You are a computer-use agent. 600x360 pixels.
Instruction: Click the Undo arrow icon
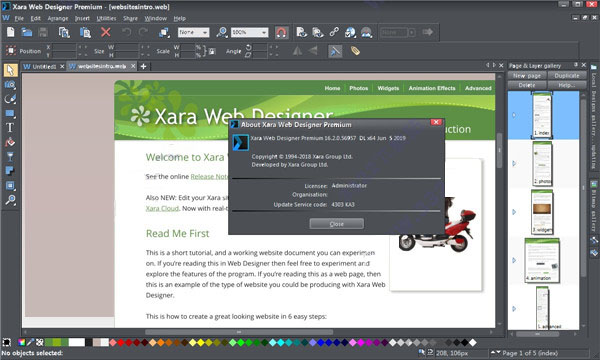pyautogui.click(x=126, y=32)
